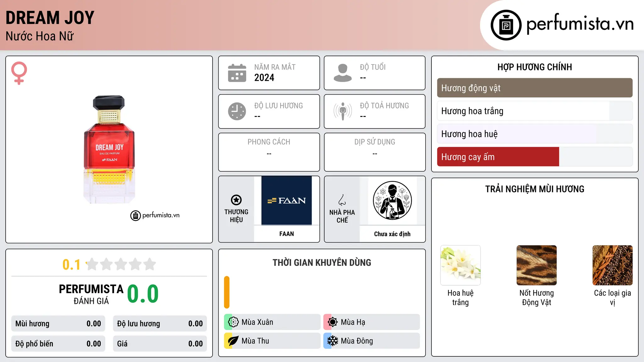
Task: Click the Hương động vật accord bar
Action: [535, 88]
